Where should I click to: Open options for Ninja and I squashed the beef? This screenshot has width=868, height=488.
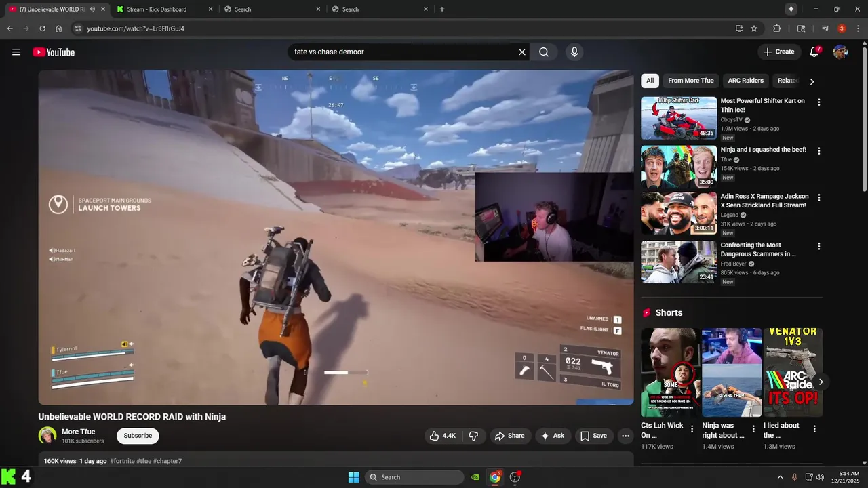[x=819, y=151]
